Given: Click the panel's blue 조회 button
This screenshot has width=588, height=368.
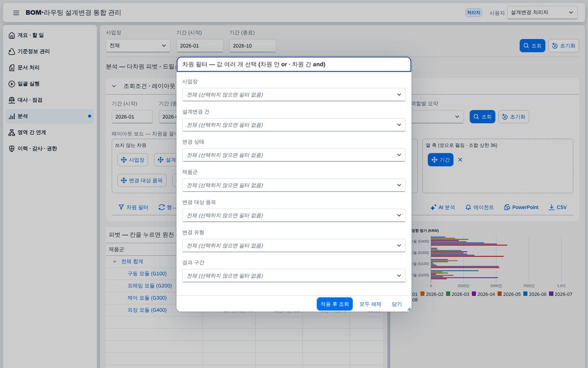Looking at the screenshot, I should pos(482,117).
